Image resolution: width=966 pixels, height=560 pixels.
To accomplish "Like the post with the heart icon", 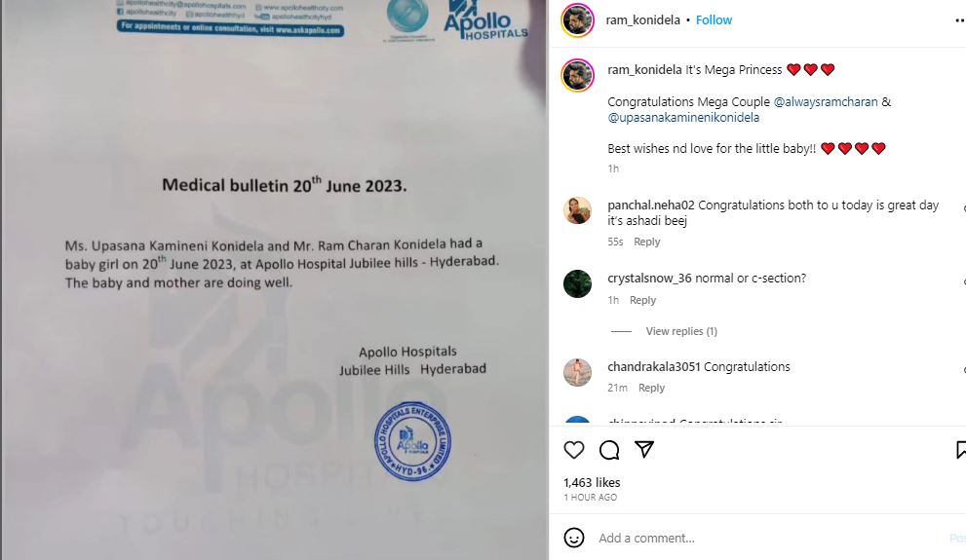I will click(573, 450).
